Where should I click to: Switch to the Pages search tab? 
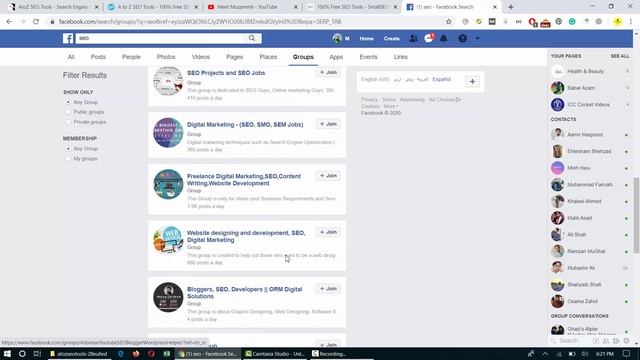(234, 57)
